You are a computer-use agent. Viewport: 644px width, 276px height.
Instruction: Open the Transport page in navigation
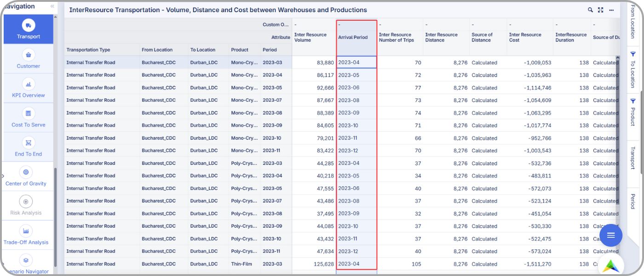[29, 29]
